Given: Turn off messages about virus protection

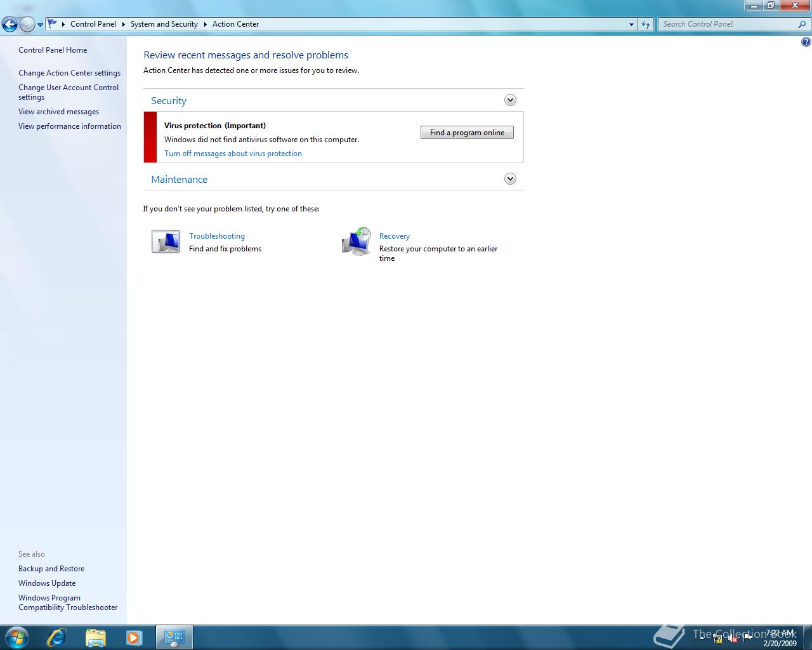Looking at the screenshot, I should tap(233, 154).
